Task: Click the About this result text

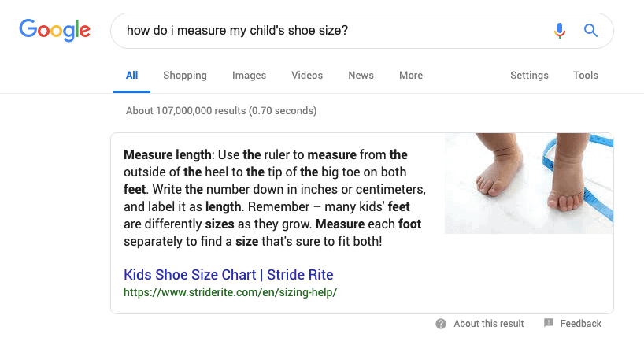Action: (489, 324)
